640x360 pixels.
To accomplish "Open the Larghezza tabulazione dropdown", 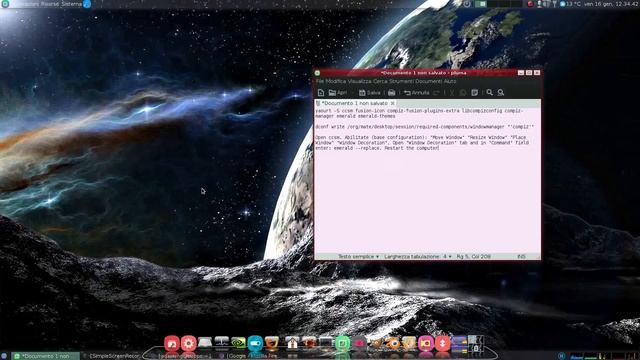I will point(418,256).
